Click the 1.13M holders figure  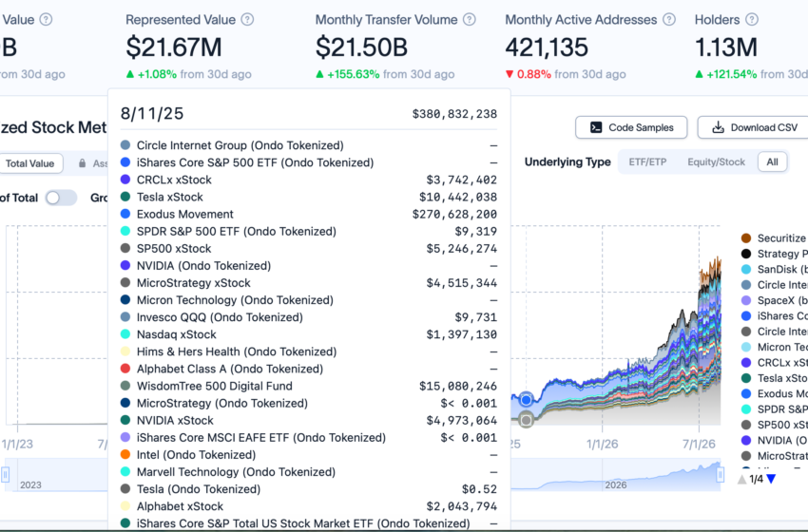point(726,47)
